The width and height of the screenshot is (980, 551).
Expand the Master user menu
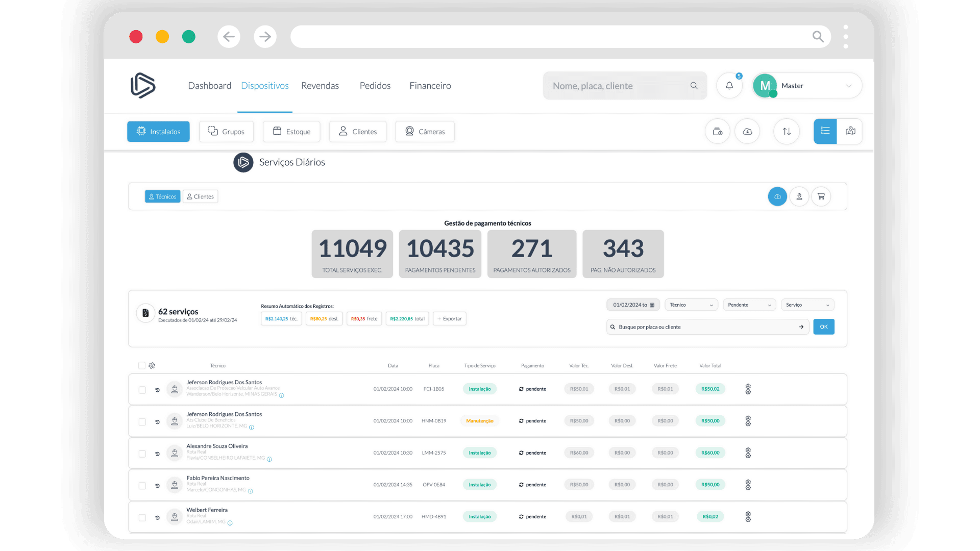[x=848, y=86]
